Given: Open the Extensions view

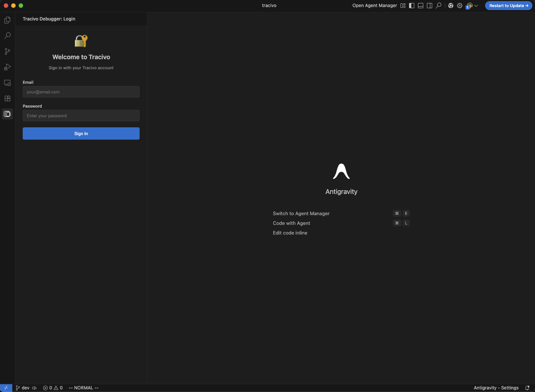Looking at the screenshot, I should (x=7, y=98).
